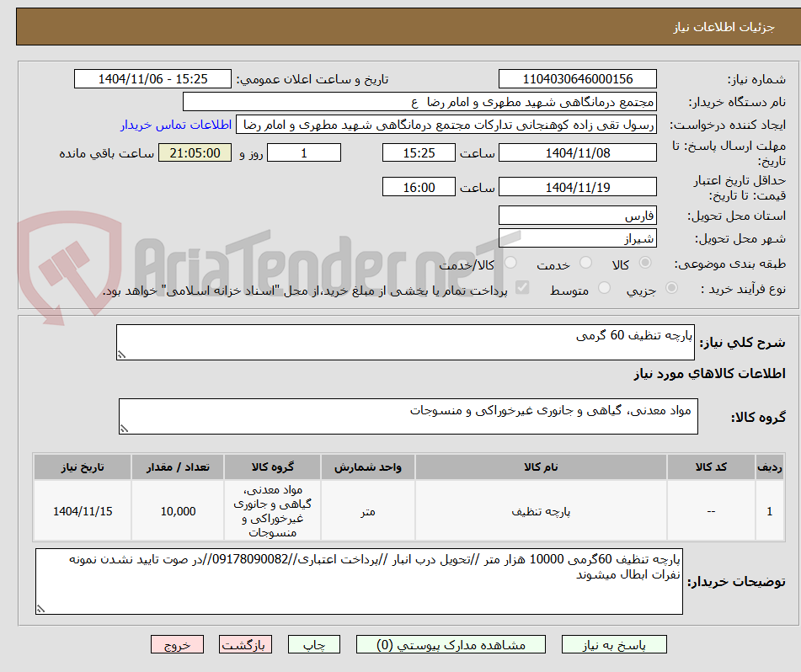Toggle the Islamic treasury payment checkbox
The height and width of the screenshot is (672, 801).
pos(522,288)
